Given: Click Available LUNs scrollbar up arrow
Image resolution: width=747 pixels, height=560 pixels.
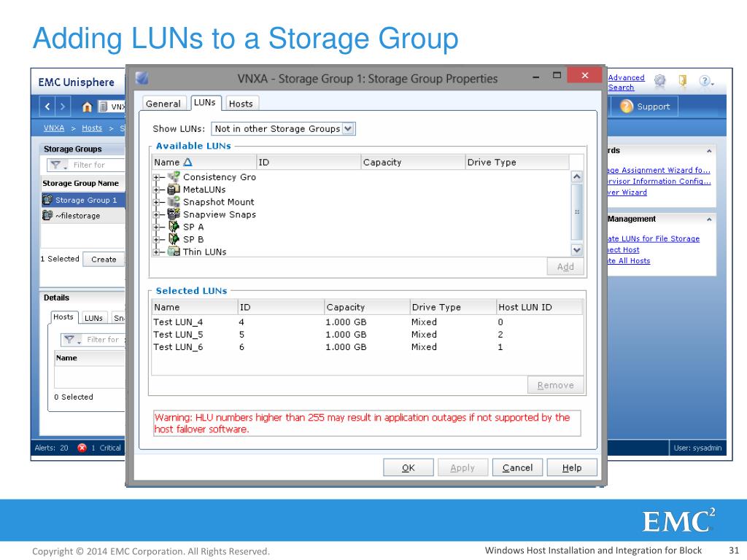Looking at the screenshot, I should point(576,176).
